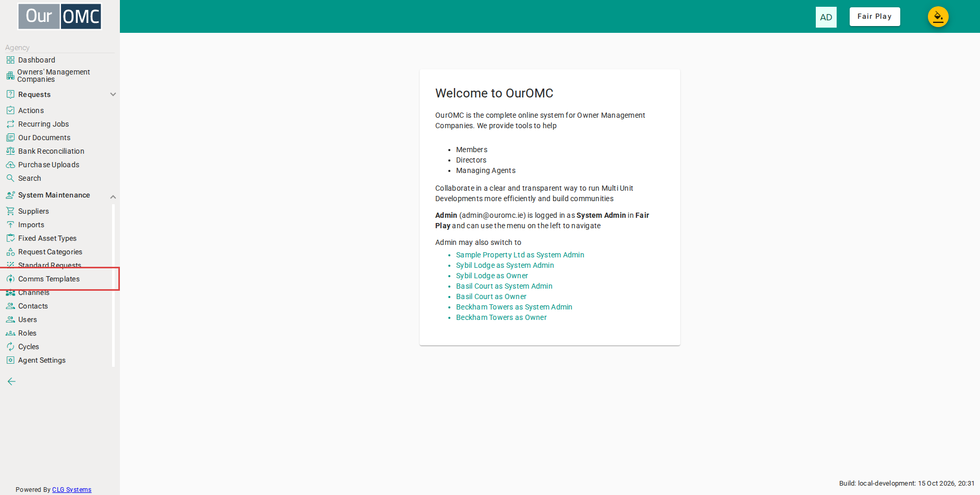Switch to Beckham Towers as Owner
This screenshot has height=495, width=980.
point(501,317)
